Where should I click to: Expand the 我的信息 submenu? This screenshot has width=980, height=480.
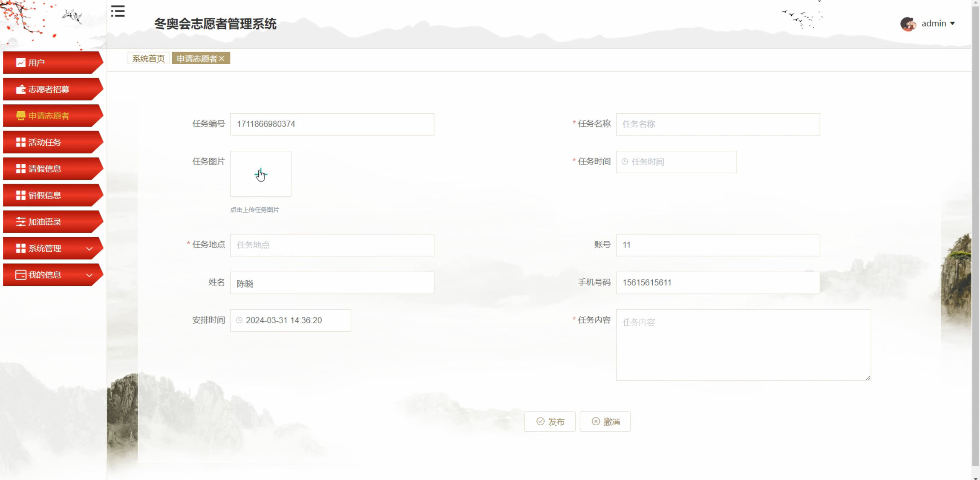[x=89, y=275]
